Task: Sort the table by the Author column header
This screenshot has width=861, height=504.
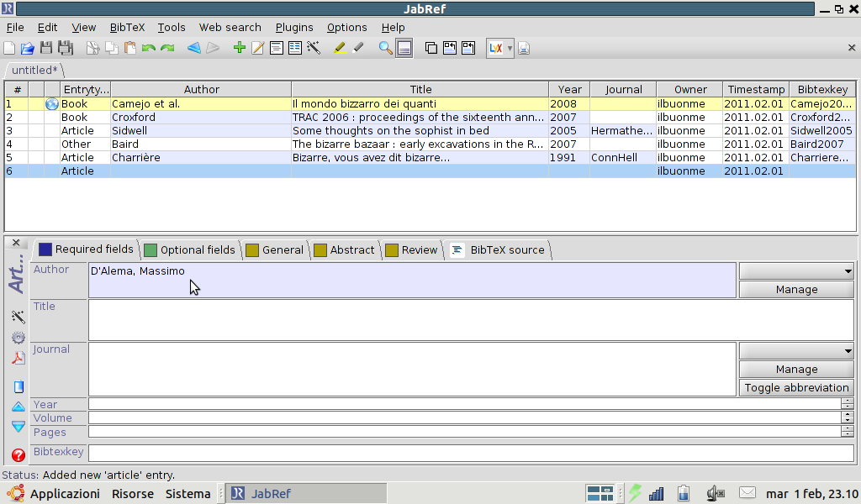Action: coord(201,89)
